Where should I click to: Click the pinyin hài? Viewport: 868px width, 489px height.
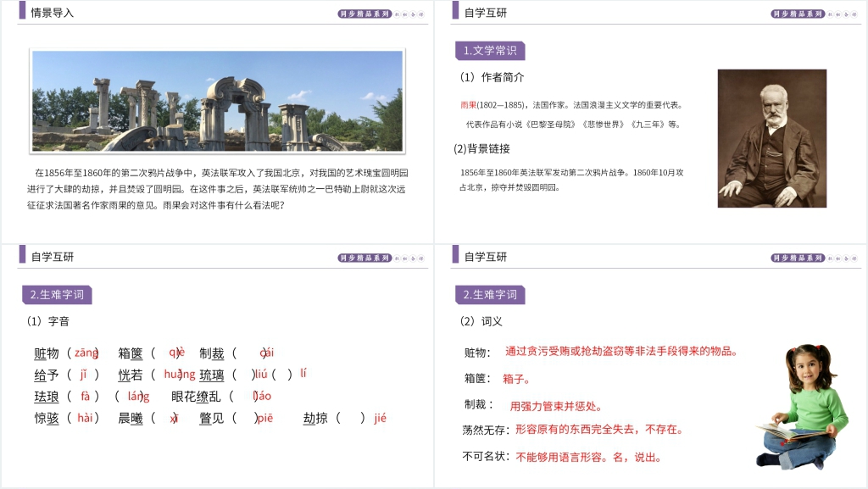(x=85, y=418)
